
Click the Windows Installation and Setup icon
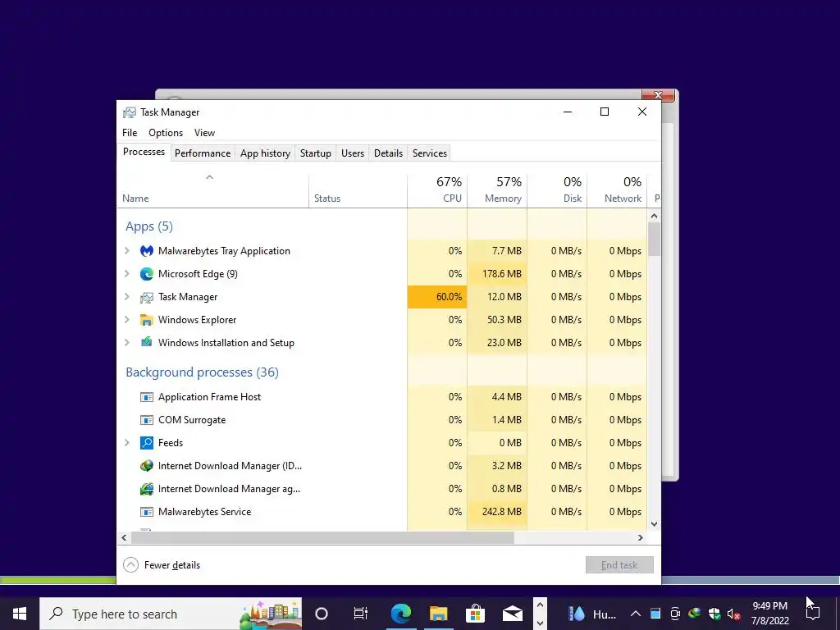tap(146, 342)
